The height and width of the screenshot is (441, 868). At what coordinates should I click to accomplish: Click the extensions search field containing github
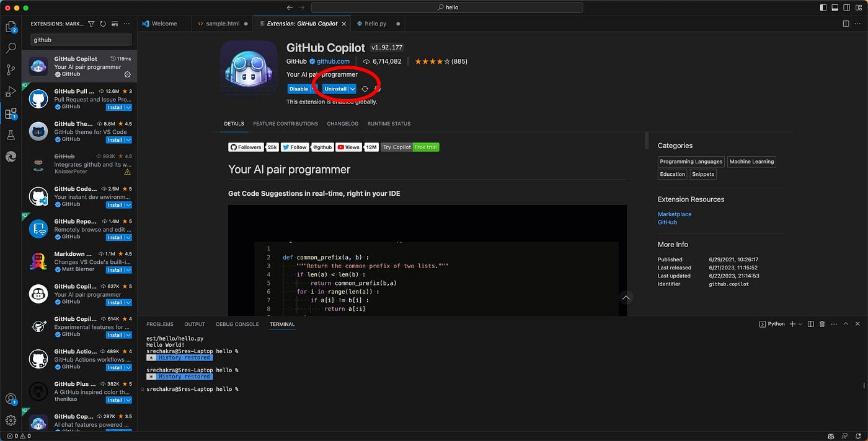point(81,40)
